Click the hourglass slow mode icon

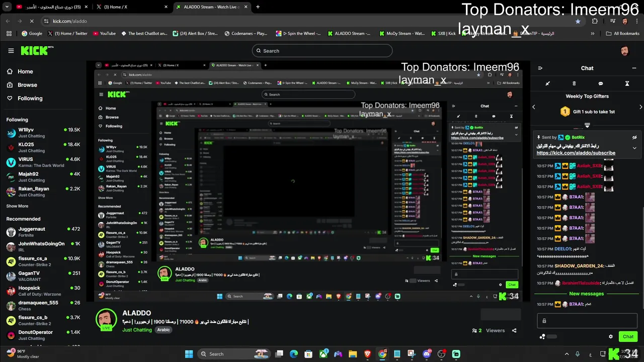pos(627,83)
